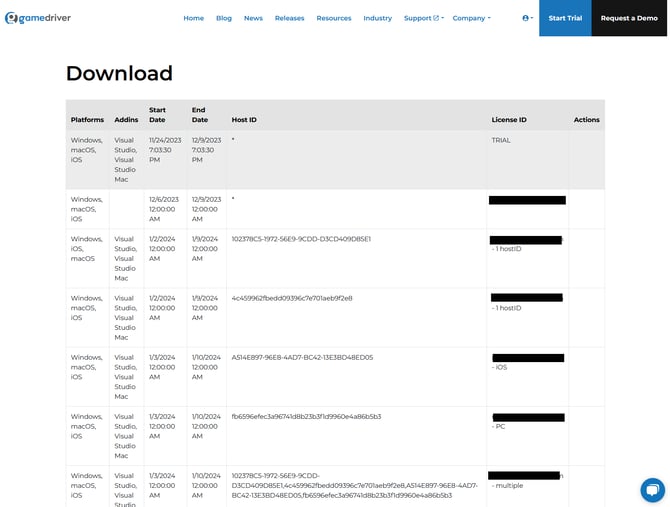Select host ID 4c459962fbedd09396c7e701aeb9f2e8
This screenshot has width=670, height=507.
[x=292, y=298]
